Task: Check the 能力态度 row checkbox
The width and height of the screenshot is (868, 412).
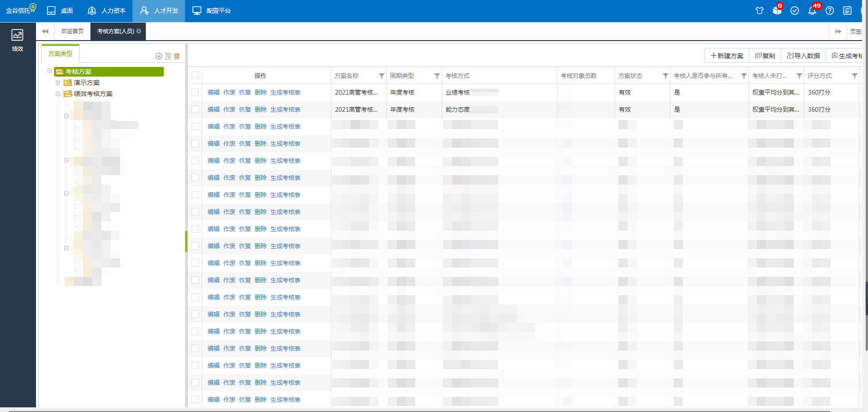Action: click(x=195, y=109)
